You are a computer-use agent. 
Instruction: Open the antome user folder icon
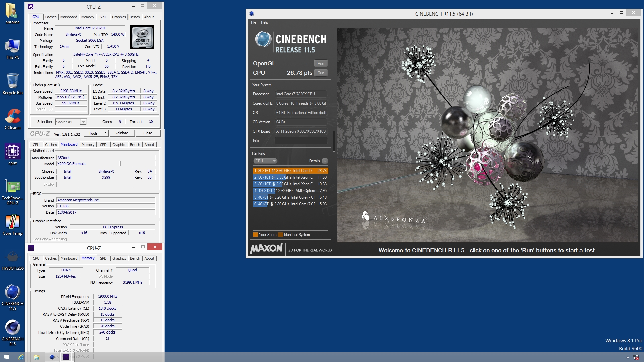pos(12,13)
